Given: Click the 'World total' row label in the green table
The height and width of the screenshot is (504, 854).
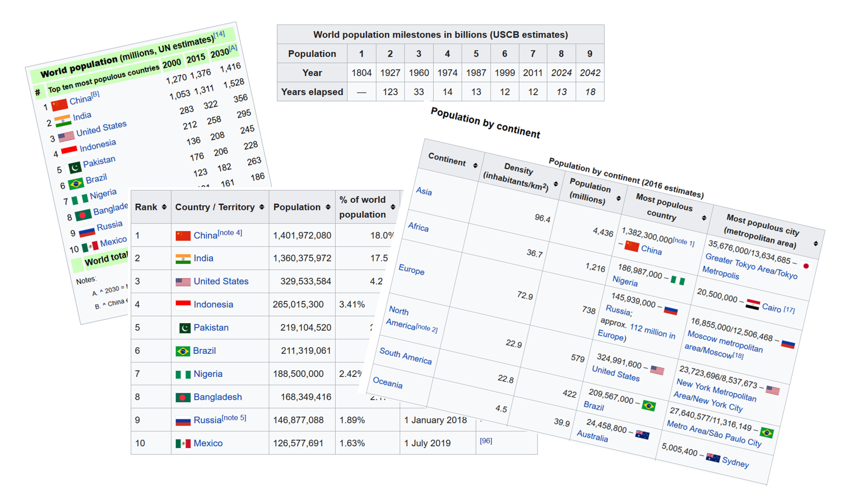Looking at the screenshot, I should 105,259.
